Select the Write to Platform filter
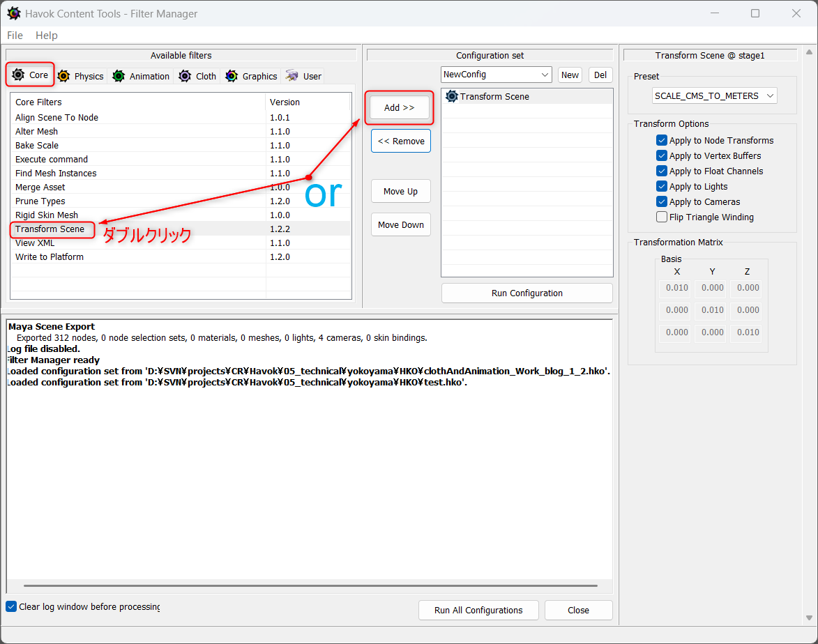The height and width of the screenshot is (644, 818). 181,256
